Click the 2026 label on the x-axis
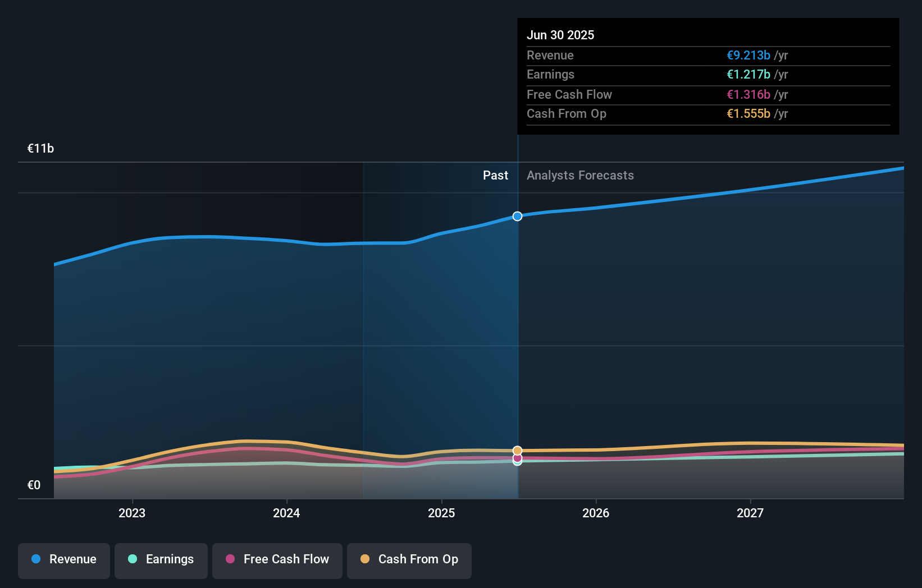Viewport: 922px width, 588px height. click(596, 512)
